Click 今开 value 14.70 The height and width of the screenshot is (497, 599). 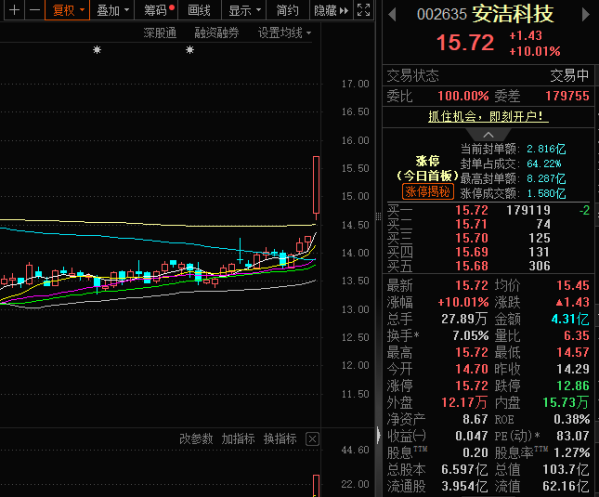(x=472, y=369)
